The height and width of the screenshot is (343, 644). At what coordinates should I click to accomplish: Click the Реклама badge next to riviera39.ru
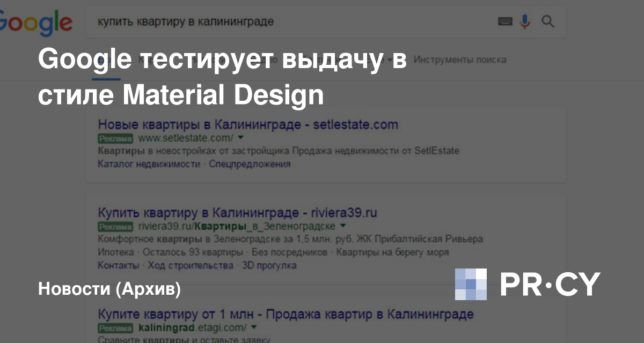pyautogui.click(x=115, y=226)
